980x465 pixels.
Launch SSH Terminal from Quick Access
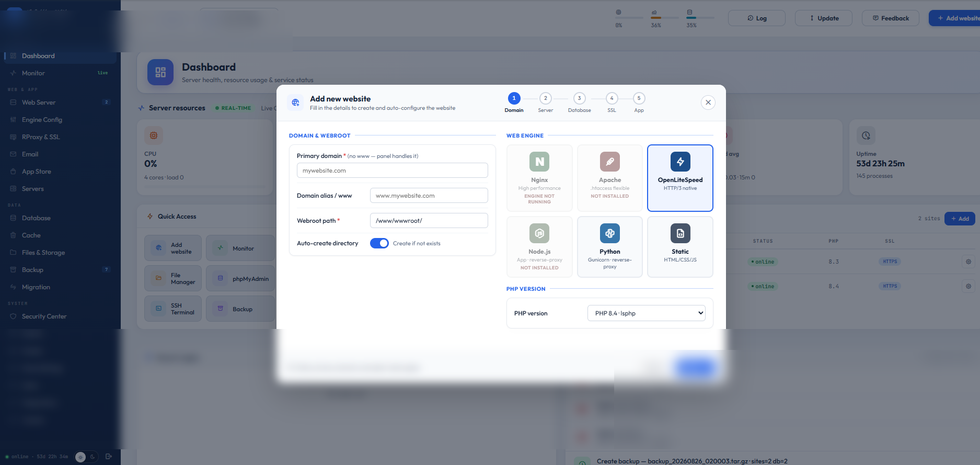pos(173,309)
